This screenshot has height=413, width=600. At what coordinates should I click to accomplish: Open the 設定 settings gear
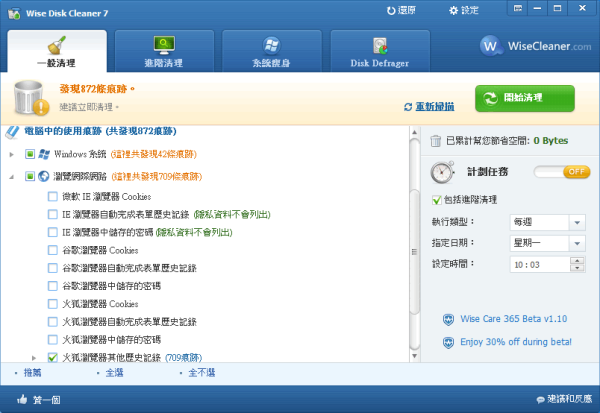pyautogui.click(x=463, y=10)
